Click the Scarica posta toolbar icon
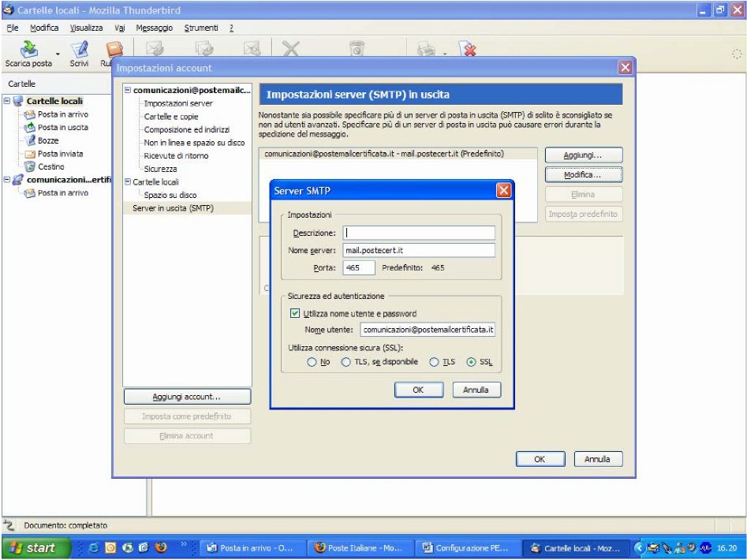This screenshot has height=560, width=747. click(29, 49)
